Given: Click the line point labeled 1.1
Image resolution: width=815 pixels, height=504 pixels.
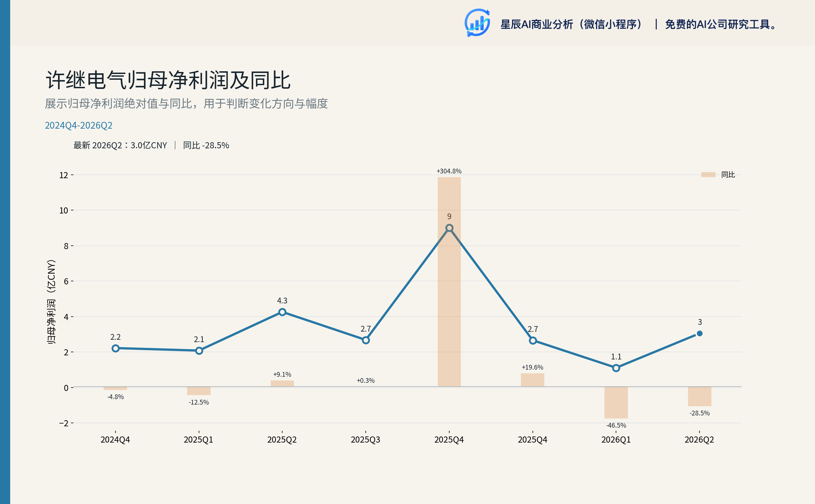Looking at the screenshot, I should click(x=616, y=368).
